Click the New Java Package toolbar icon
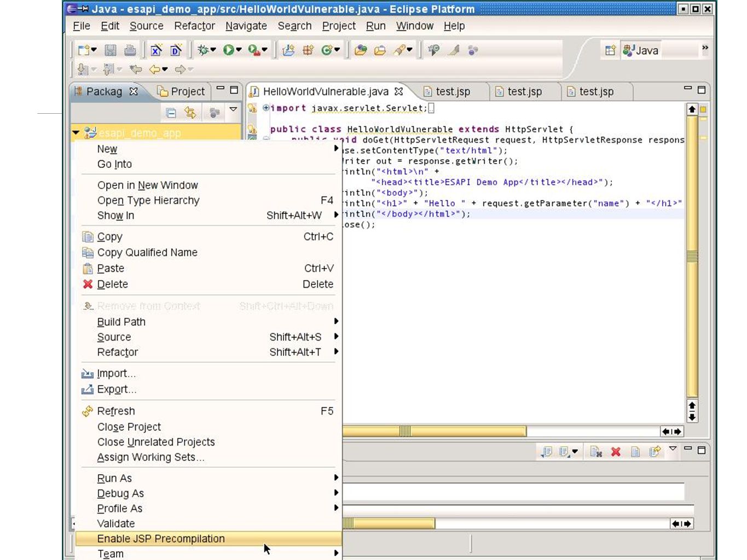Viewport: 747px width, 560px height. [308, 50]
